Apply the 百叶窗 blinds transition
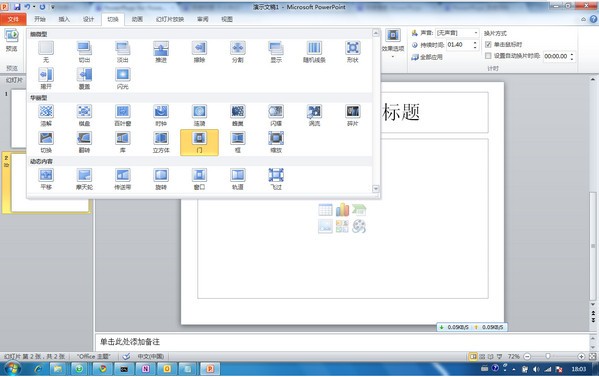 pyautogui.click(x=123, y=115)
